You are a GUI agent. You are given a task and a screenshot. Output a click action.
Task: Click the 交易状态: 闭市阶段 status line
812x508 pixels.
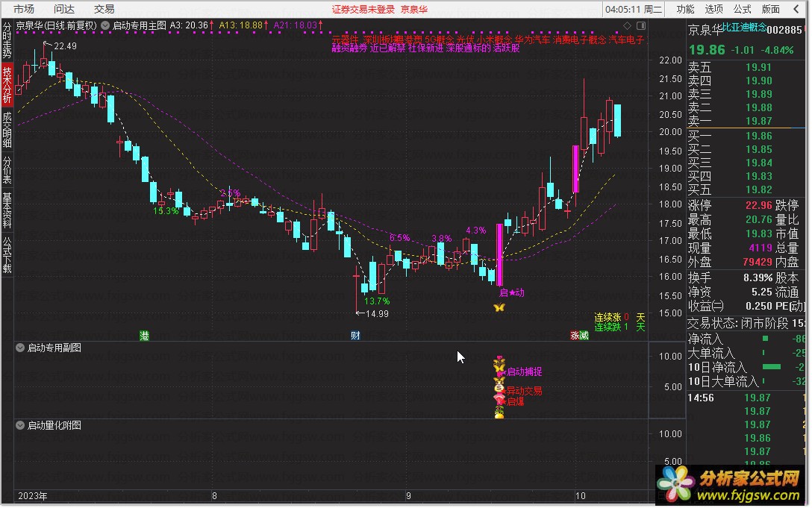pos(746,324)
